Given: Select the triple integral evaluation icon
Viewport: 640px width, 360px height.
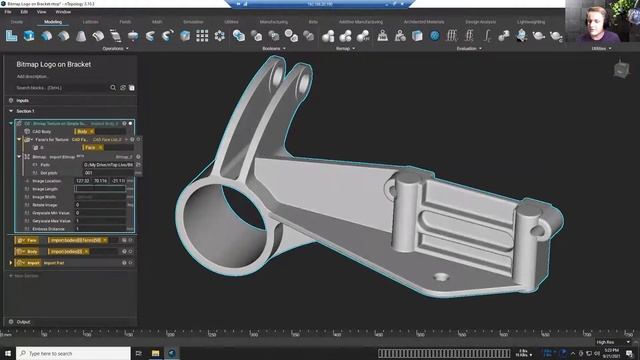Looking at the screenshot, I should point(452,36).
